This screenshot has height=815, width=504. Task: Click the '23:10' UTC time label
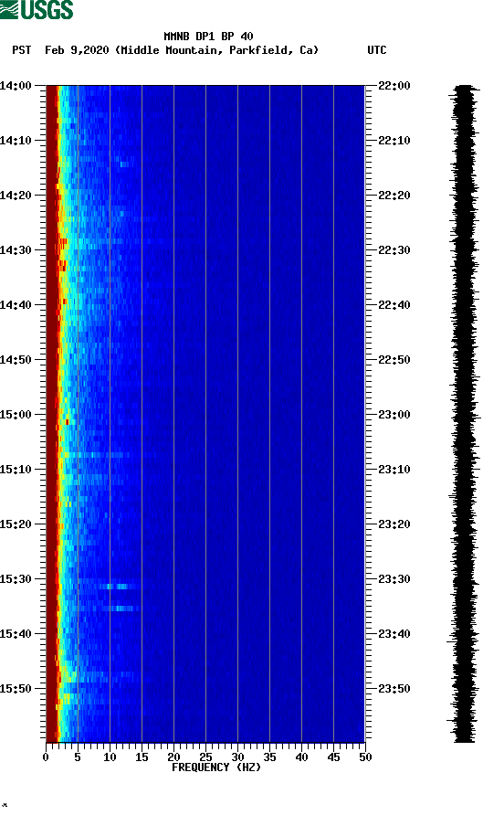394,470
